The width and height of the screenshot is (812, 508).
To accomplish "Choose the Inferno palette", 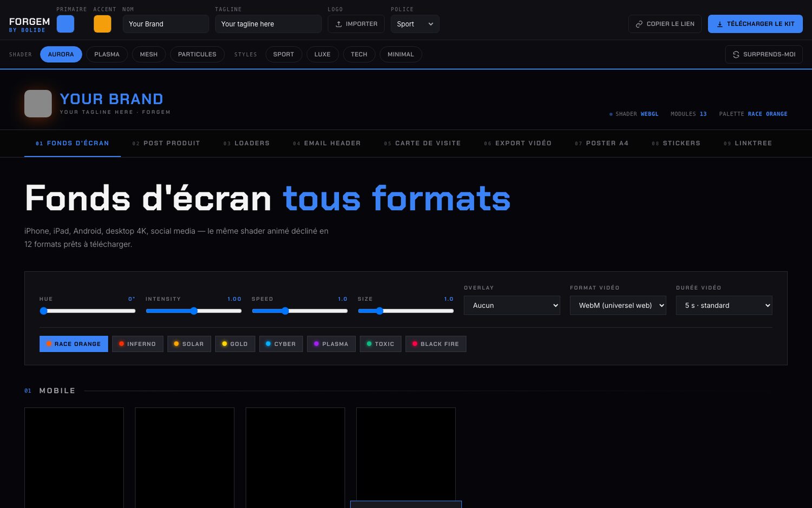I will [x=137, y=344].
